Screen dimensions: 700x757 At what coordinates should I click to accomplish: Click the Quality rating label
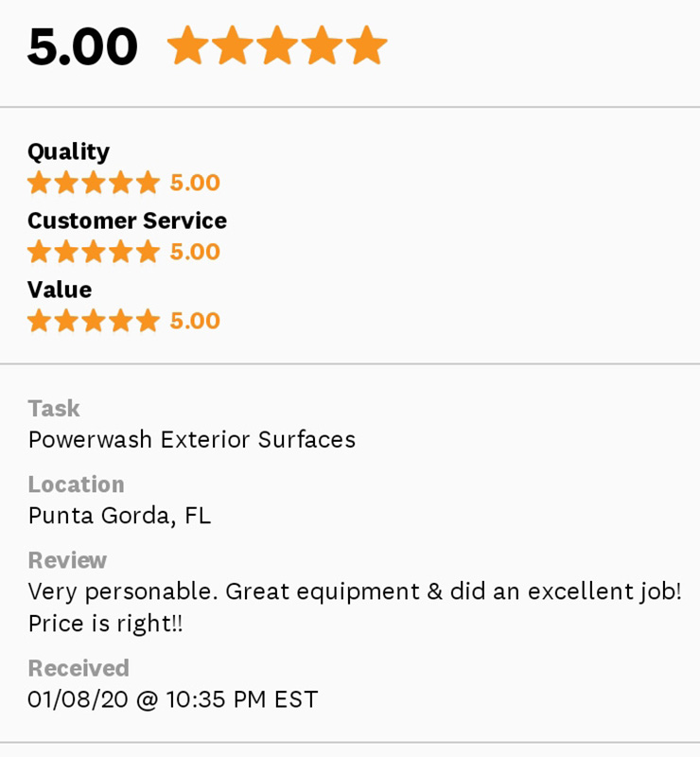[68, 151]
